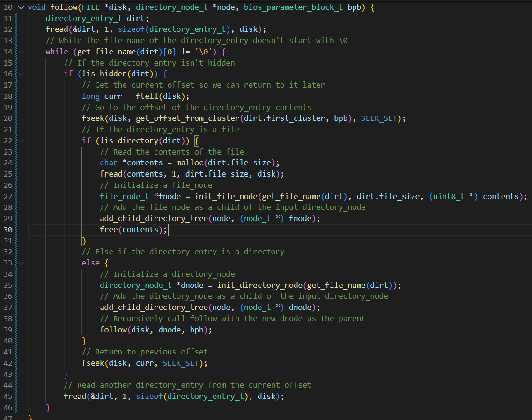Viewport: 532px width, 420px height.
Task: Collapse the follow function at line 10
Action: (21, 7)
